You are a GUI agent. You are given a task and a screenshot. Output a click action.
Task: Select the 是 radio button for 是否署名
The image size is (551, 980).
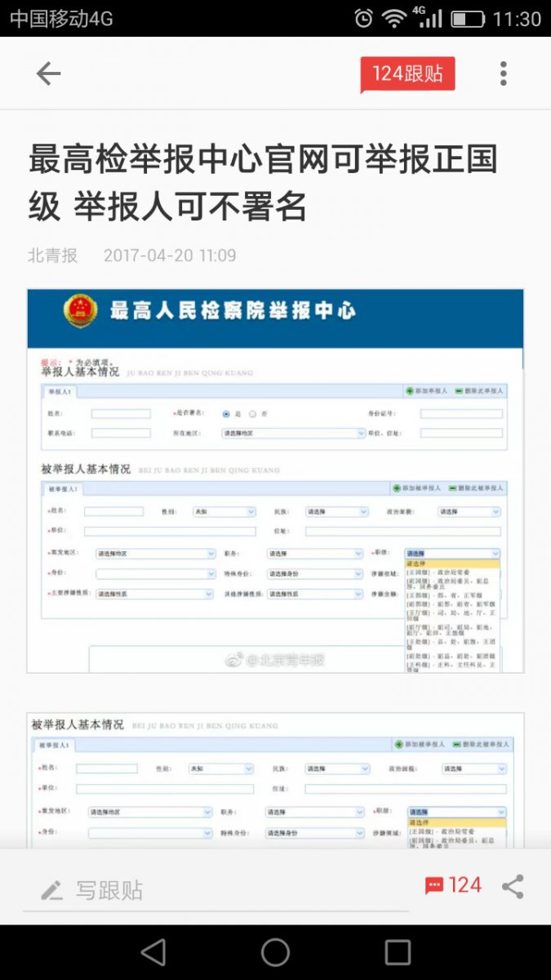click(x=227, y=414)
